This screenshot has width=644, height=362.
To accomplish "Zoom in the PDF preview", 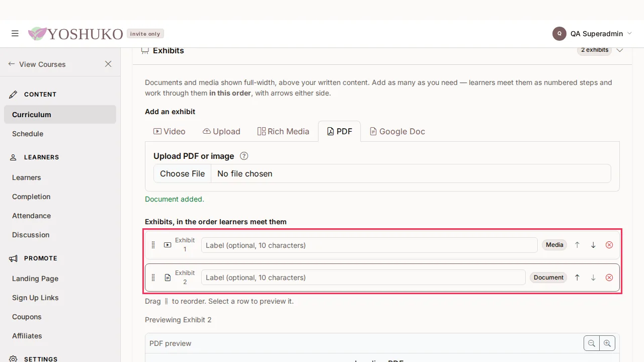I will coord(607,343).
